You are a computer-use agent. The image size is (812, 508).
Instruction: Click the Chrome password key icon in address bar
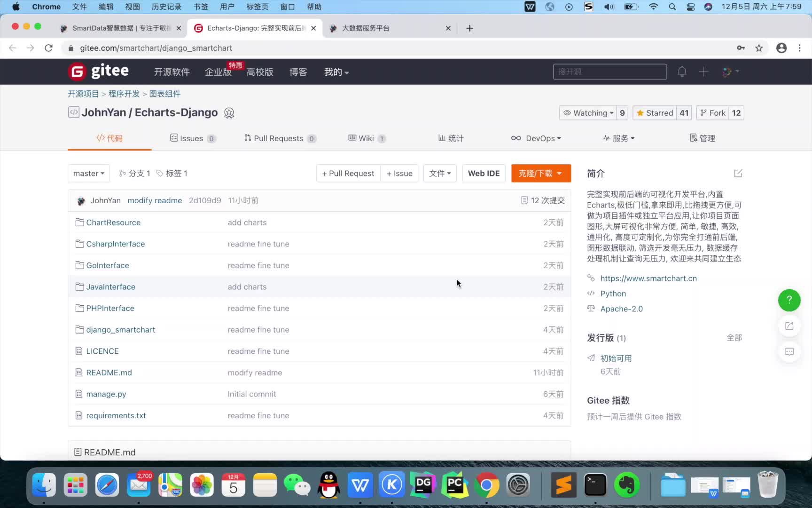click(x=741, y=48)
